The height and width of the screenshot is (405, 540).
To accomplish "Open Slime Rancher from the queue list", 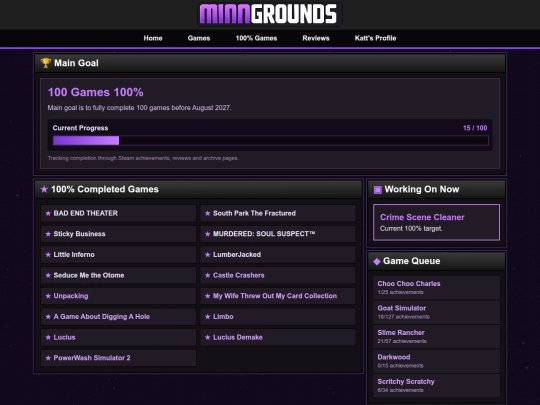I will pyautogui.click(x=436, y=336).
